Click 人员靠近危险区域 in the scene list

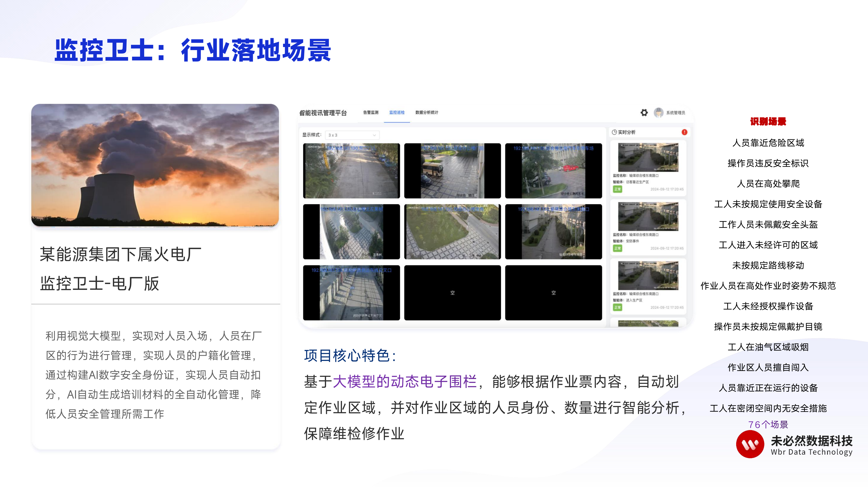[768, 143]
